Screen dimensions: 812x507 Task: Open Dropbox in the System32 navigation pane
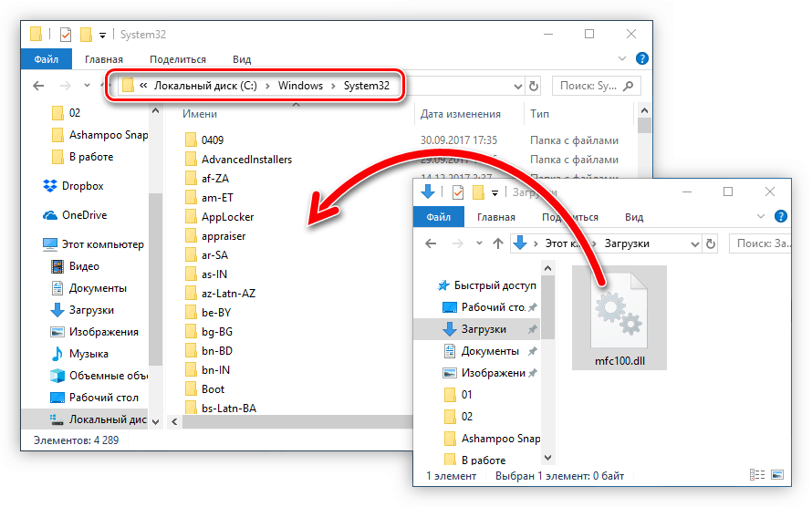(73, 186)
